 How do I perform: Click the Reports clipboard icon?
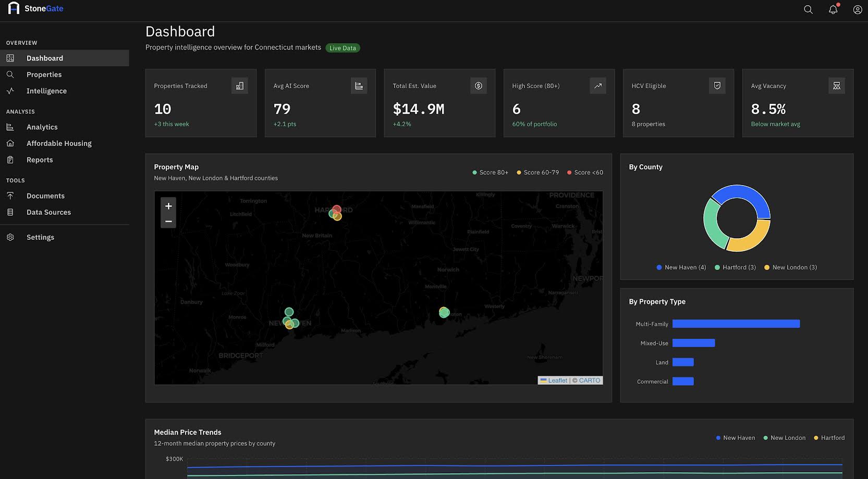pyautogui.click(x=10, y=159)
